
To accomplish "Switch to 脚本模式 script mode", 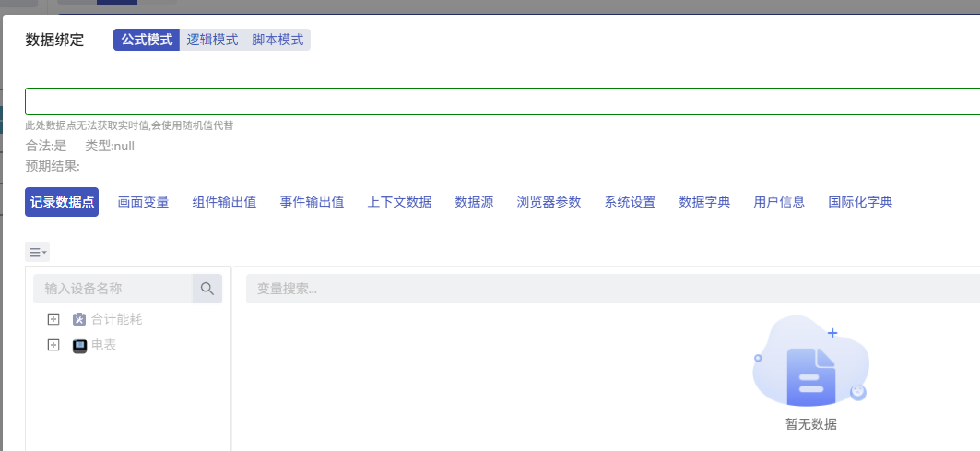I will pos(277,40).
